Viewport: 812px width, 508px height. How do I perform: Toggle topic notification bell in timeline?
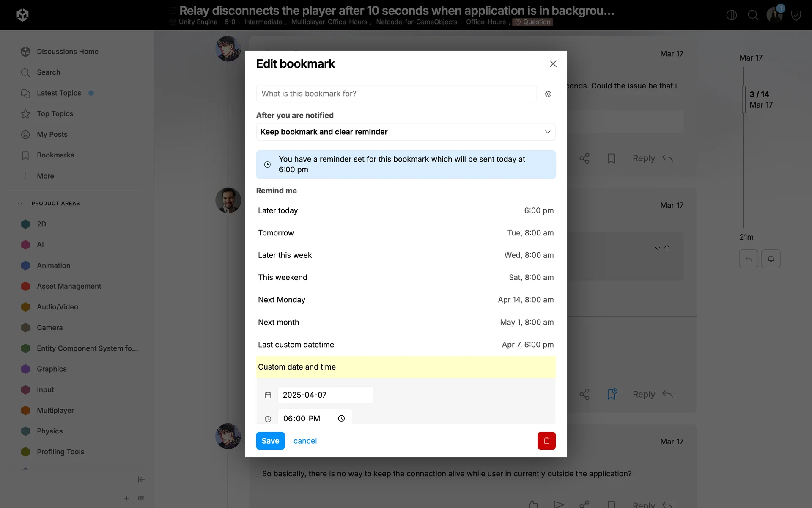(x=771, y=259)
